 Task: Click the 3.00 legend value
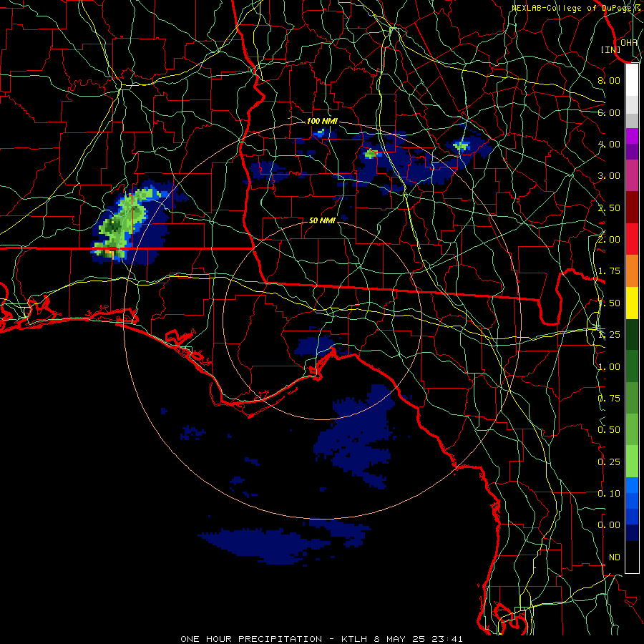[x=609, y=176]
